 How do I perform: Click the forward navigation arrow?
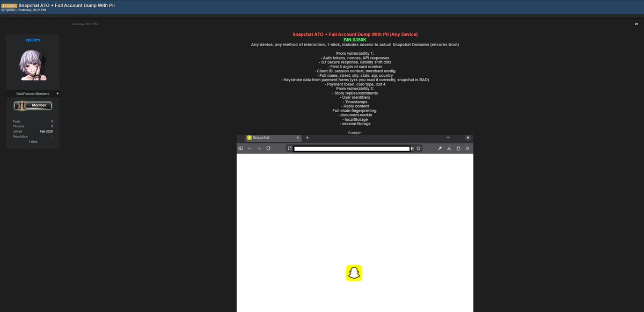(x=258, y=148)
